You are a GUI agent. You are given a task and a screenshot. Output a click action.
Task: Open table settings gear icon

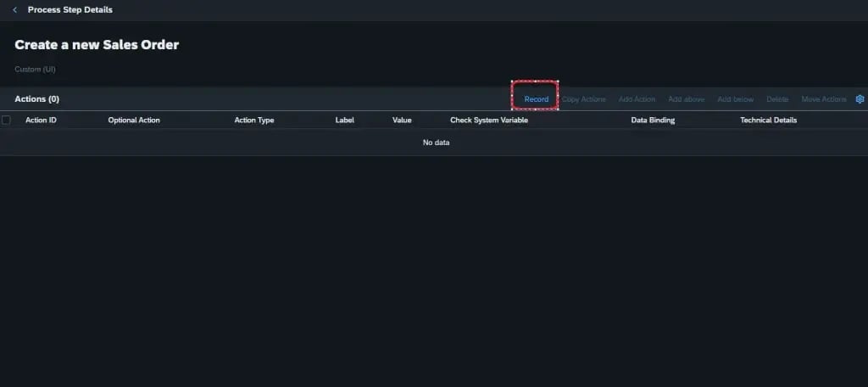tap(860, 99)
